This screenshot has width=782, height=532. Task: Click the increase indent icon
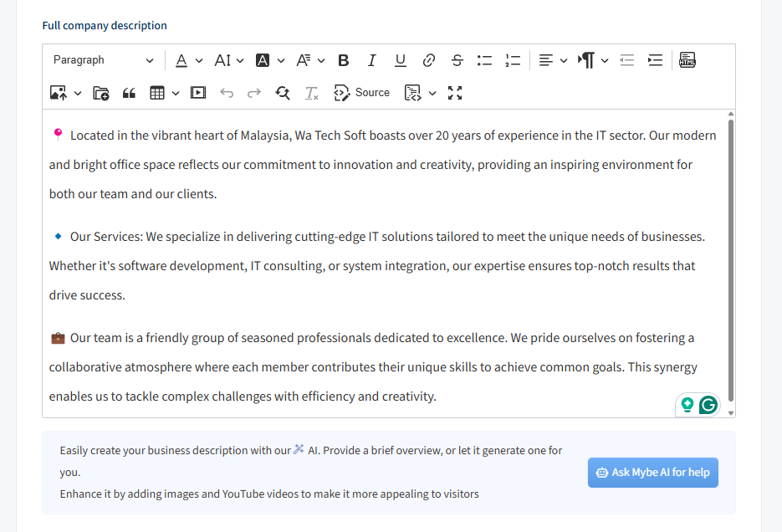click(656, 60)
